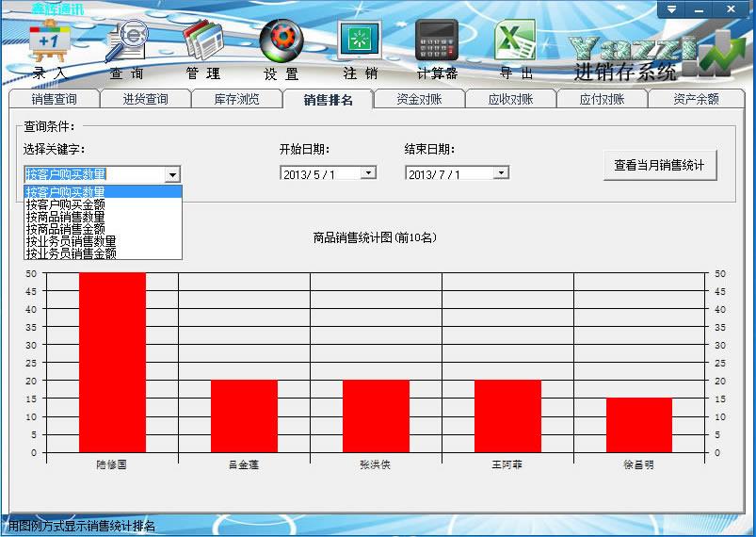Select the 销售排名 tab

click(x=329, y=99)
